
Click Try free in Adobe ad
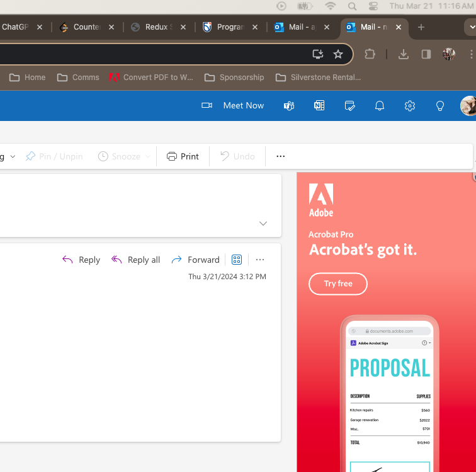[x=338, y=284]
